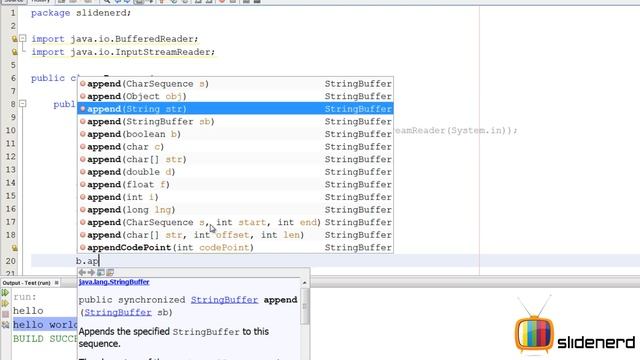Pick append(long lng) from list
Screen dimensions: 640x360
pos(236,210)
